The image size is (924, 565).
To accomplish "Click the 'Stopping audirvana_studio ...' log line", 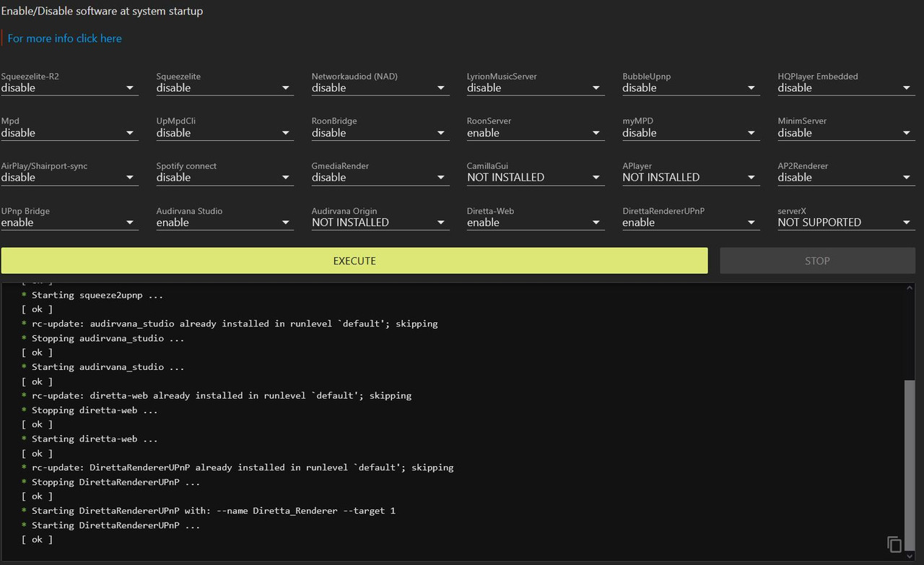I will click(103, 338).
